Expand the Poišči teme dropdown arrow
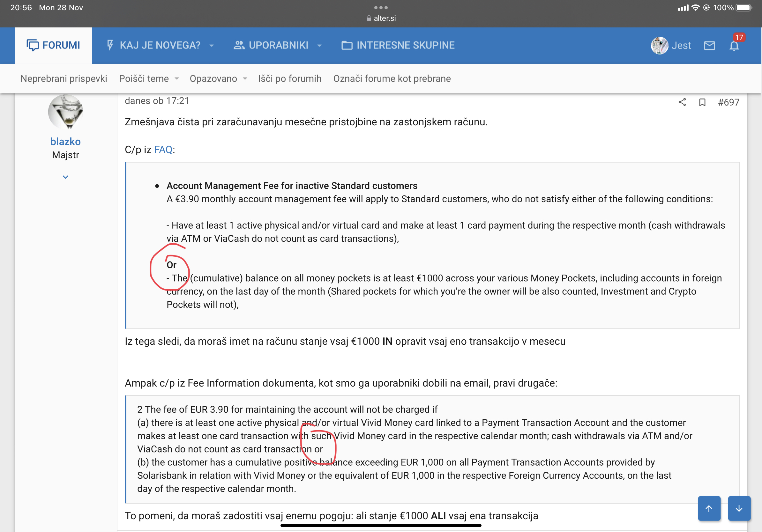The height and width of the screenshot is (532, 762). click(x=177, y=78)
